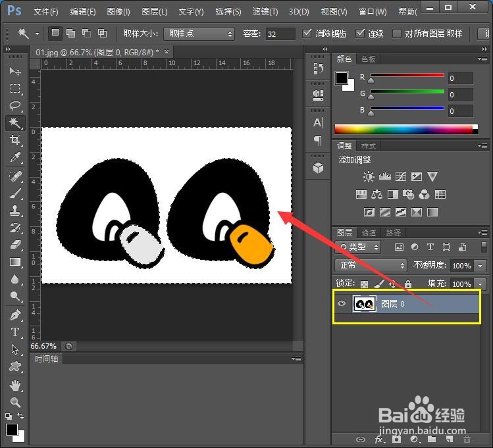Toggle lock transparent pixels
The image size is (493, 448).
coord(364,284)
